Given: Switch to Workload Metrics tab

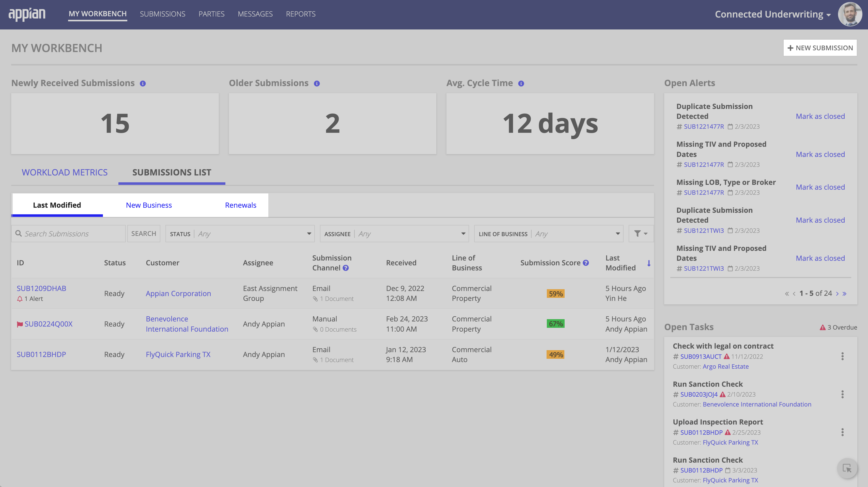Looking at the screenshot, I should click(64, 173).
